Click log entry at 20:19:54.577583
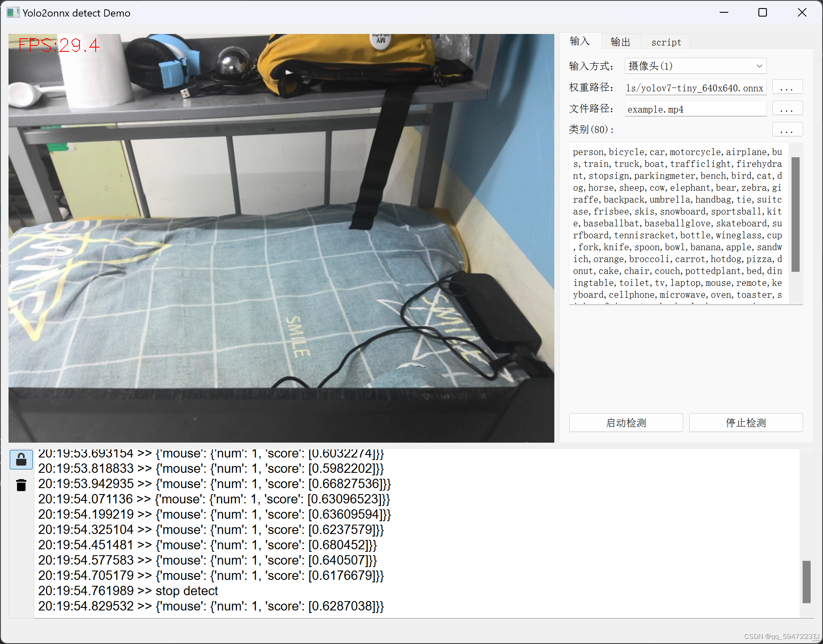The height and width of the screenshot is (644, 823). (x=207, y=560)
